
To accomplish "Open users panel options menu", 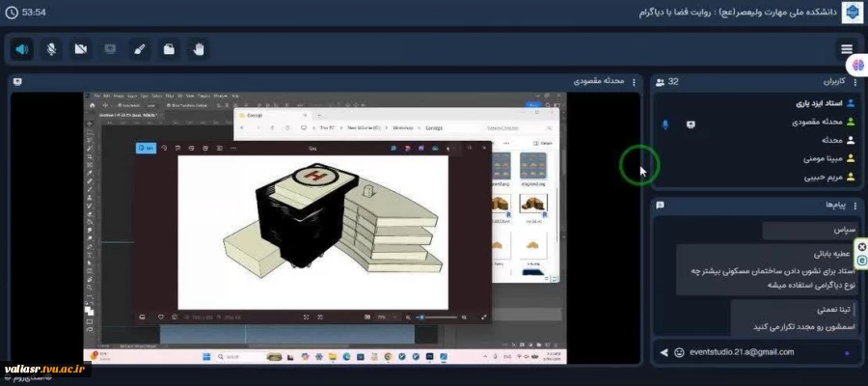I will 855,82.
